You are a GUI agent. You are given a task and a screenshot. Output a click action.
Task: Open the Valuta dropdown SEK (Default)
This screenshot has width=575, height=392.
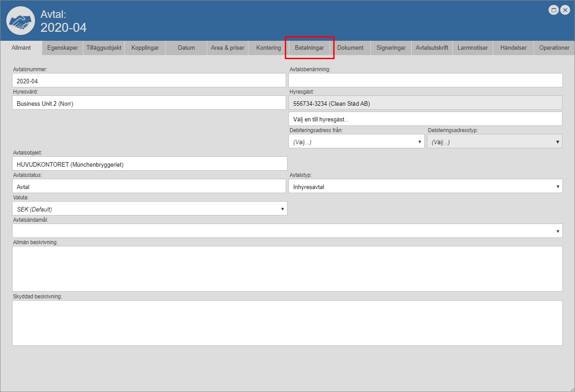coord(150,209)
